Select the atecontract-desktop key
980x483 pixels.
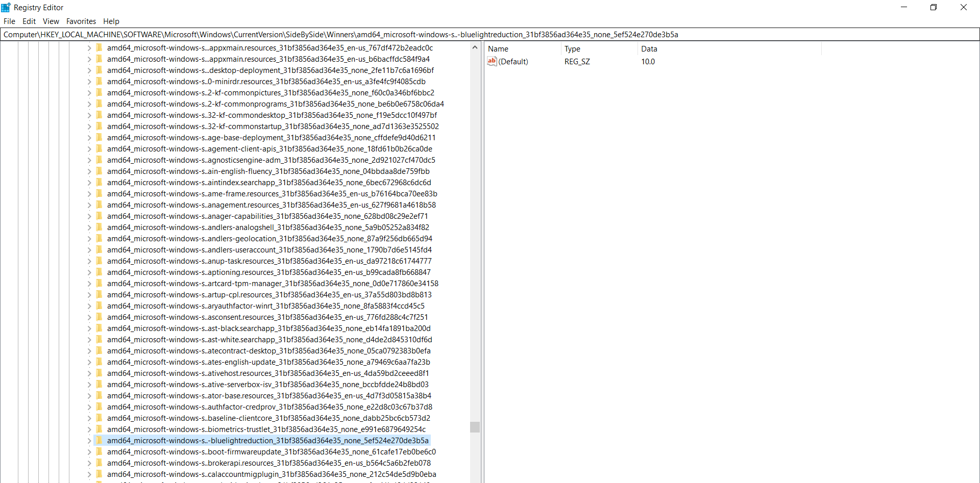(x=269, y=351)
